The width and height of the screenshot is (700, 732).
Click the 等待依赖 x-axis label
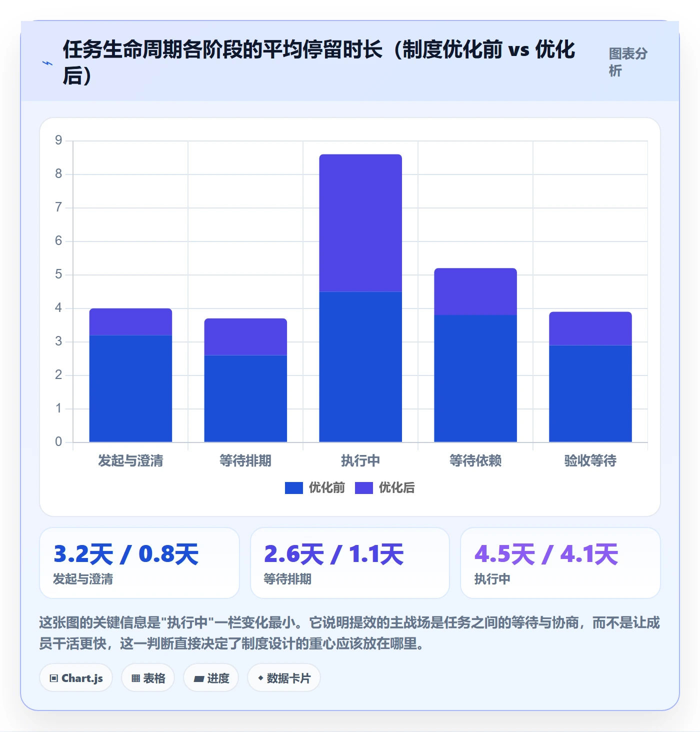pos(475,460)
